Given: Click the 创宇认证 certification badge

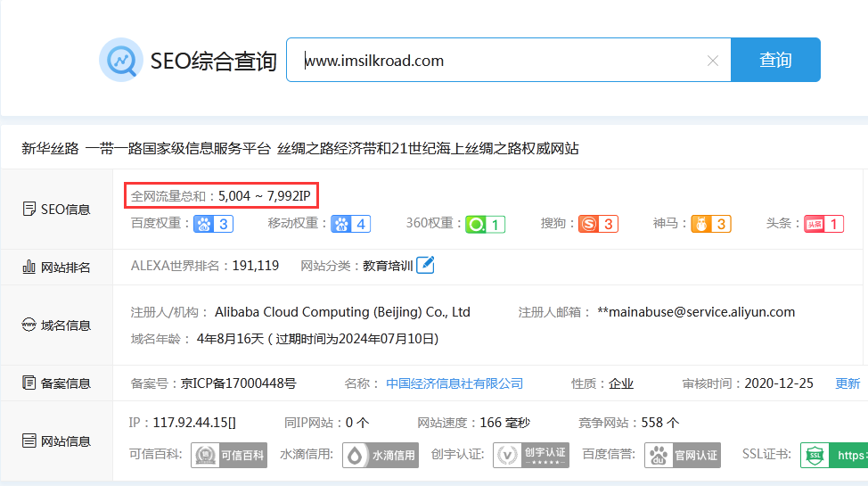Looking at the screenshot, I should tap(531, 455).
